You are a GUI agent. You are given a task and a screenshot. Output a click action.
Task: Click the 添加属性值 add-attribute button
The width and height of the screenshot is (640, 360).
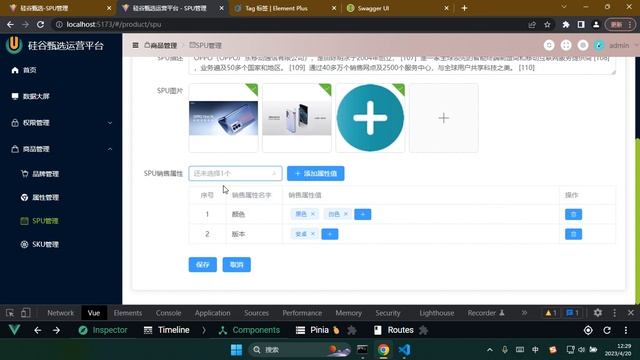pyautogui.click(x=316, y=173)
